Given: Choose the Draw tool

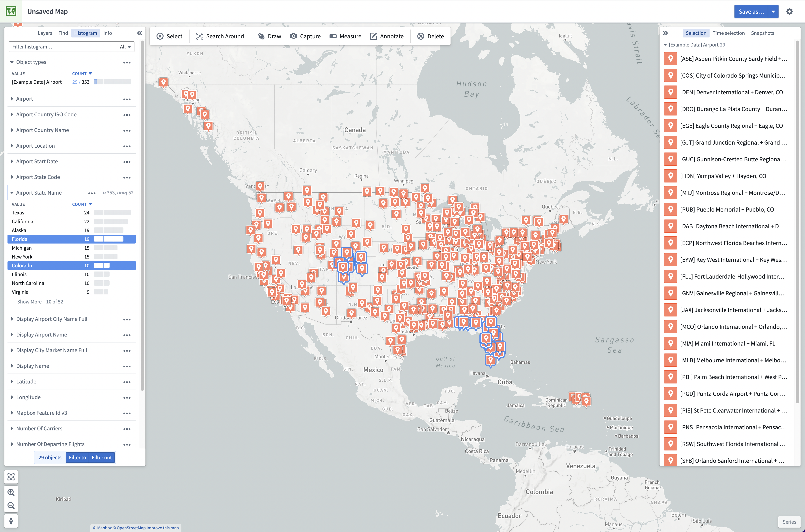Looking at the screenshot, I should tap(269, 36).
